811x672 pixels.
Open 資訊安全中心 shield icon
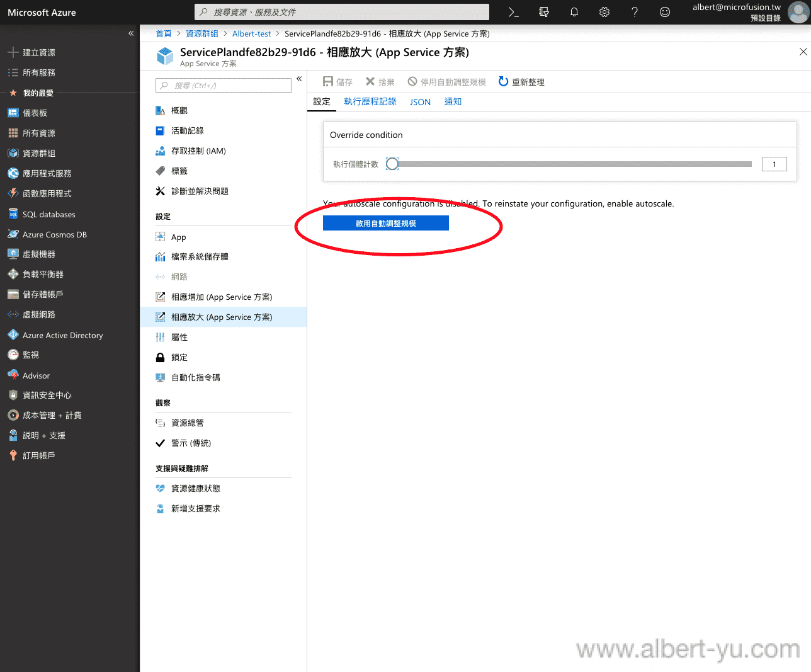click(x=13, y=395)
